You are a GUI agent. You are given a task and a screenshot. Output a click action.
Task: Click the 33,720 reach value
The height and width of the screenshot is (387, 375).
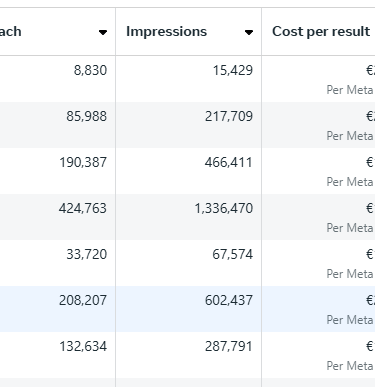87,254
